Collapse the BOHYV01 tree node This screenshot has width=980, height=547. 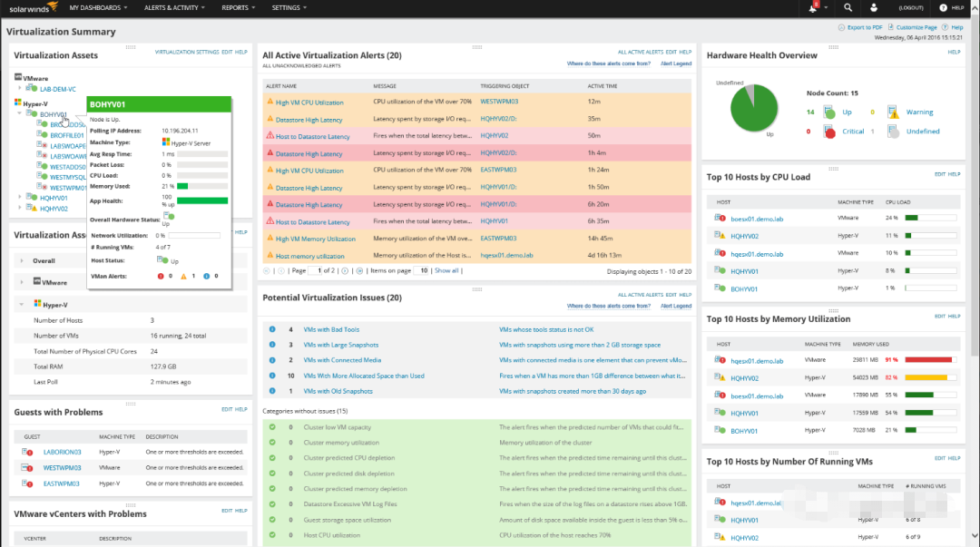click(20, 114)
